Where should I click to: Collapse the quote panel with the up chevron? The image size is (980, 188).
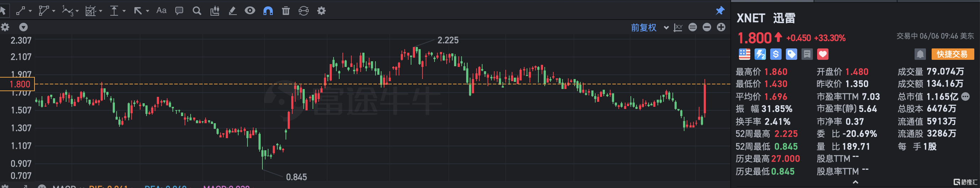point(855,182)
